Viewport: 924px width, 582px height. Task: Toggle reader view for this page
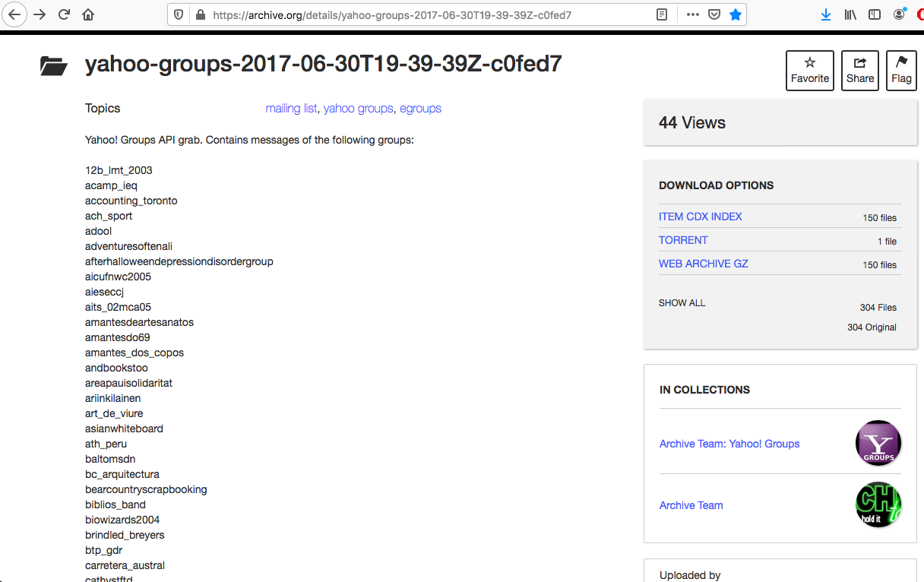662,14
